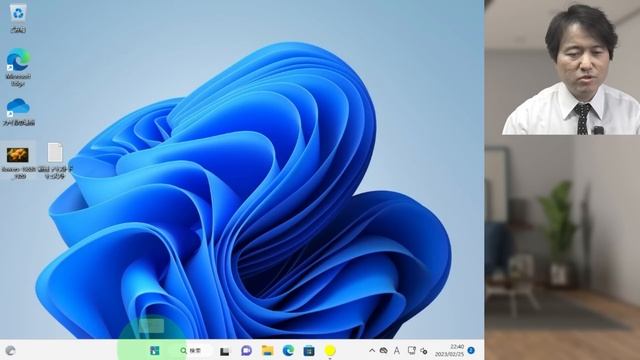Open Microsoft Store from the taskbar
640x360 pixels.
[309, 350]
